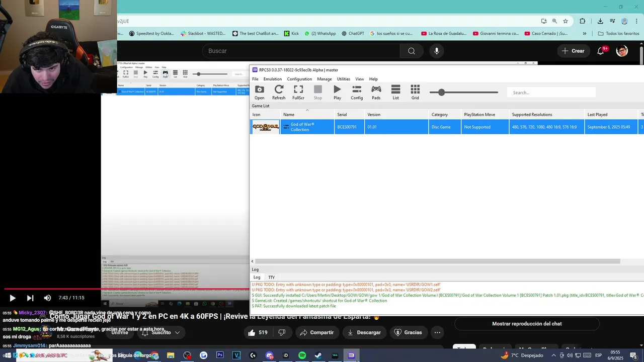Switch RPCS3 to FullScr mode
Screen dimensions: 644x362
298,92
